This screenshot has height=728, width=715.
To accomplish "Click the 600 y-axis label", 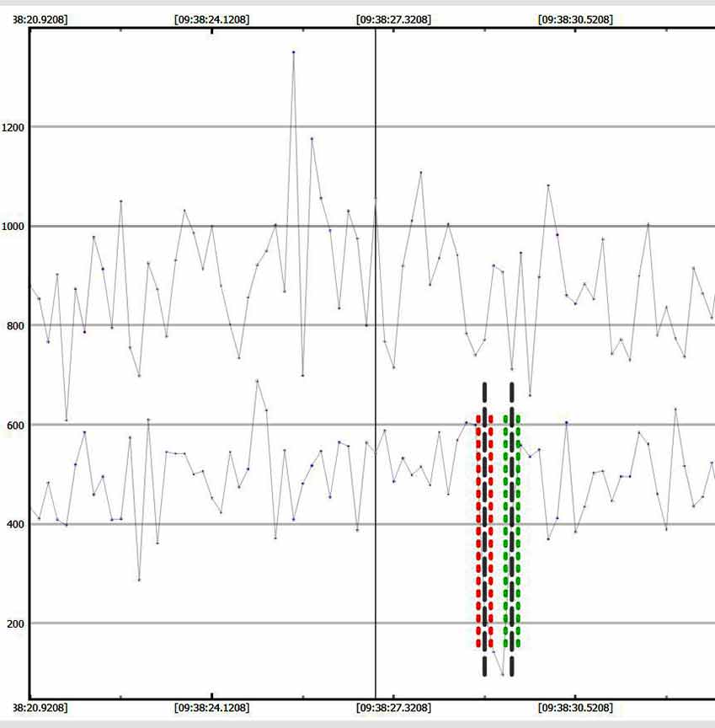I will pos(15,426).
